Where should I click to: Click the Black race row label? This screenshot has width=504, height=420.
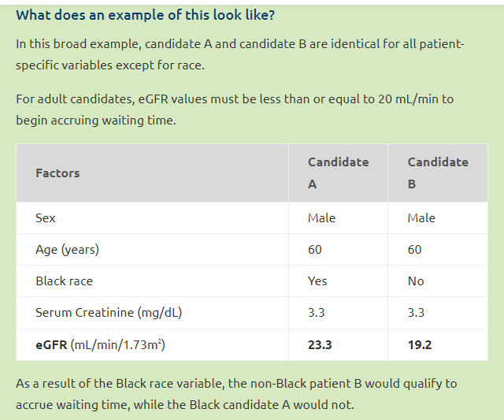pyautogui.click(x=65, y=281)
